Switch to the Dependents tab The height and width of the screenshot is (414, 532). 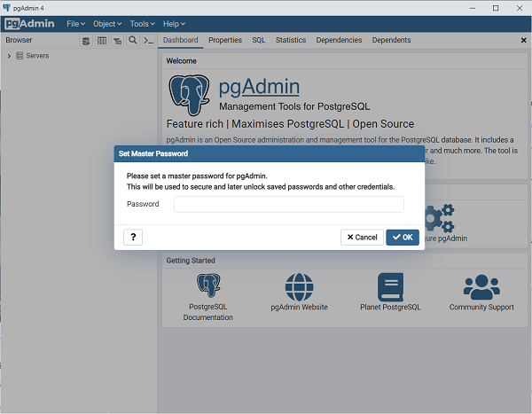click(x=391, y=40)
